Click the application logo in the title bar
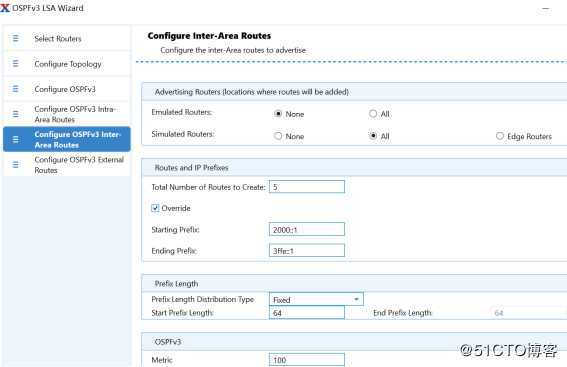Viewport: 567px width, 367px height. coord(5,8)
